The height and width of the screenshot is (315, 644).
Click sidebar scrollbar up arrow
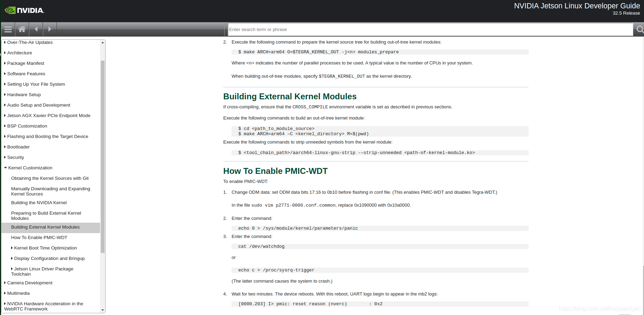tap(103, 43)
